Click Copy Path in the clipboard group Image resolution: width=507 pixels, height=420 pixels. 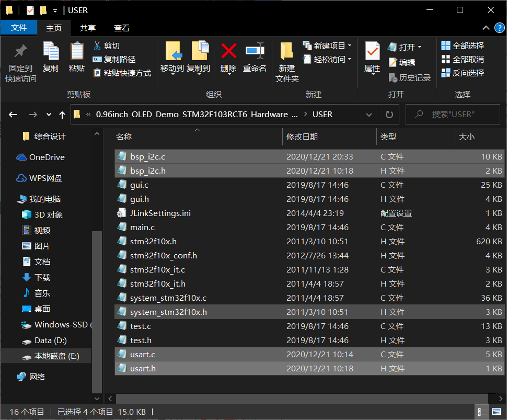click(x=114, y=59)
